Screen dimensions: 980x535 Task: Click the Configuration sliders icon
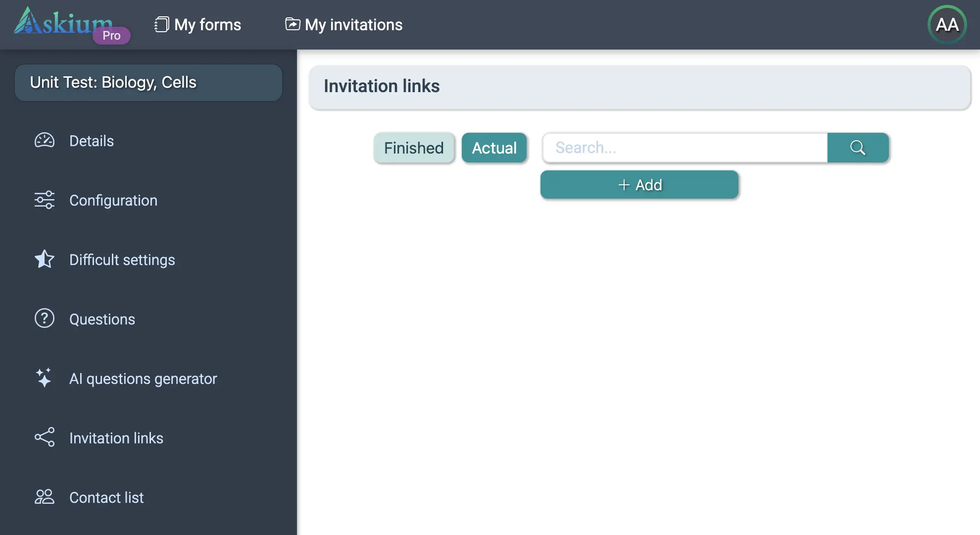pos(45,200)
